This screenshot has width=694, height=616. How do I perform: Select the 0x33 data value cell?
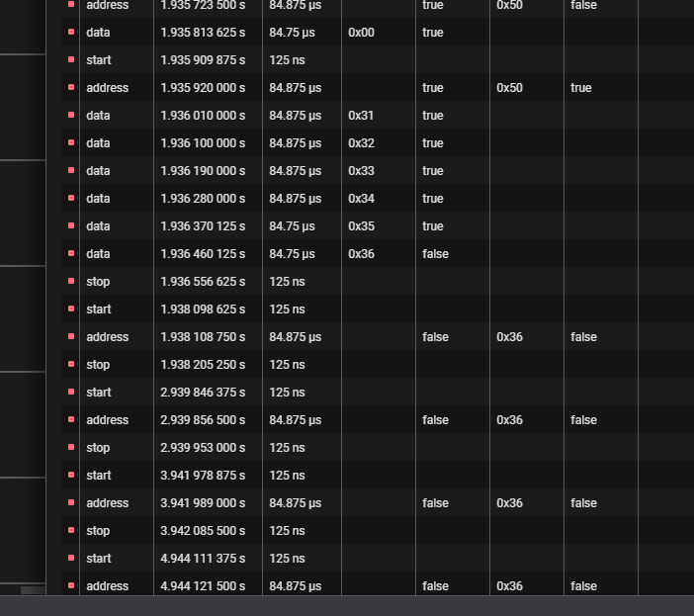coord(361,171)
